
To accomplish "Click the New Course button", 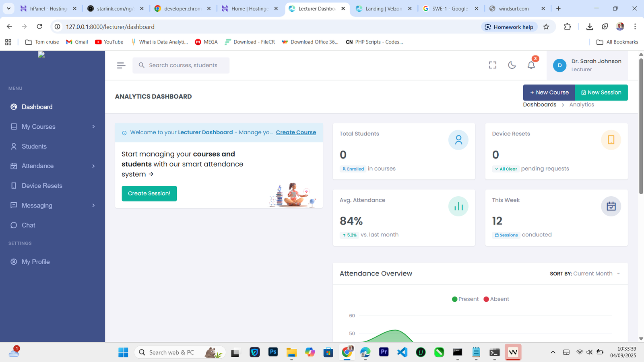I will [549, 93].
